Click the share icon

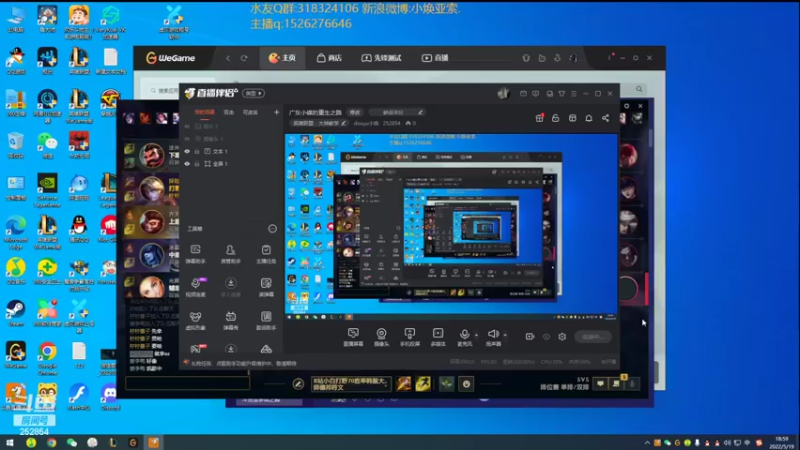pos(605,118)
